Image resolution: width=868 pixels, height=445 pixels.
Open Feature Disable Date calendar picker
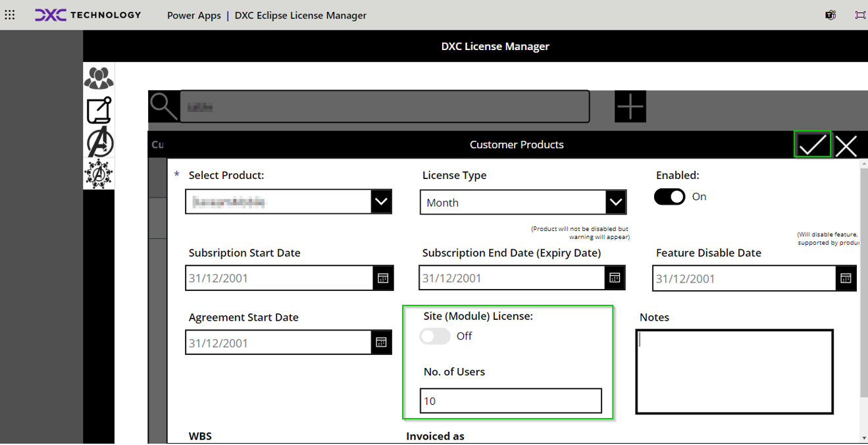click(x=846, y=278)
